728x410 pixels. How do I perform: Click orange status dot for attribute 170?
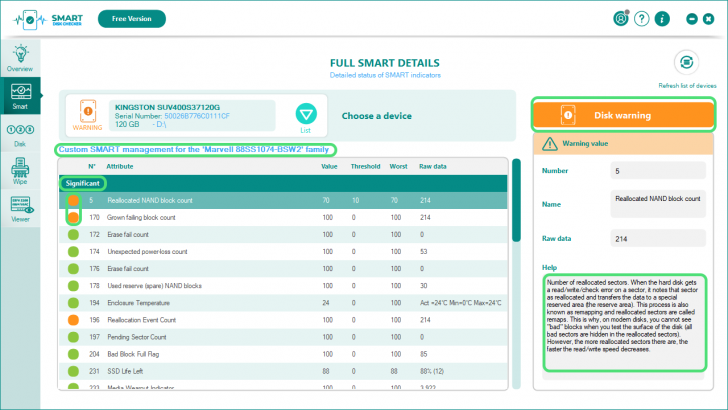73,217
